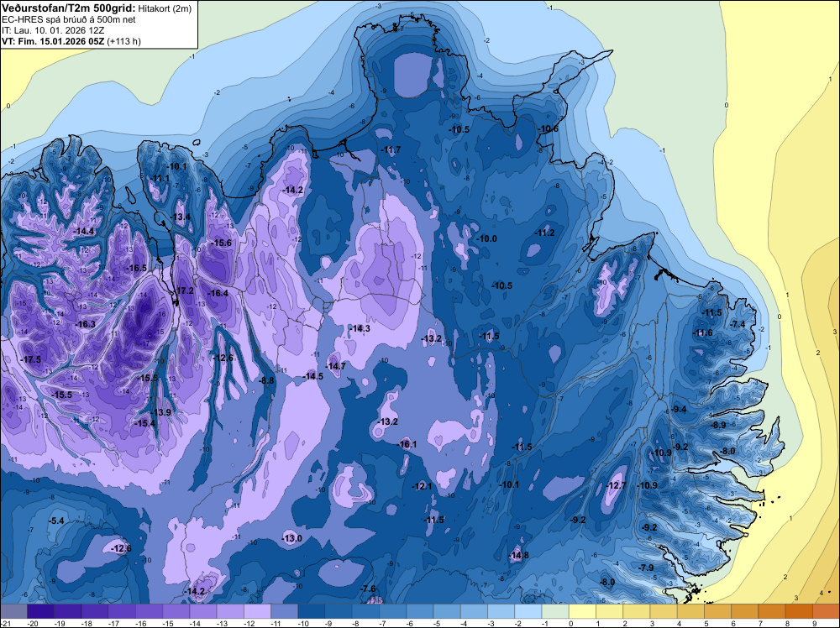Click the legend swatch labeled -20
840x628 pixels.
(40, 611)
